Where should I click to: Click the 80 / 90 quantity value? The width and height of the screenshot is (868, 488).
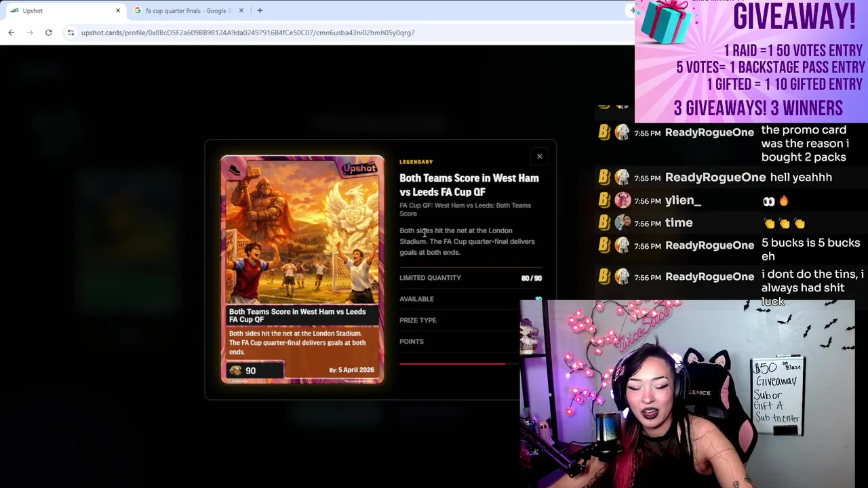(531, 278)
